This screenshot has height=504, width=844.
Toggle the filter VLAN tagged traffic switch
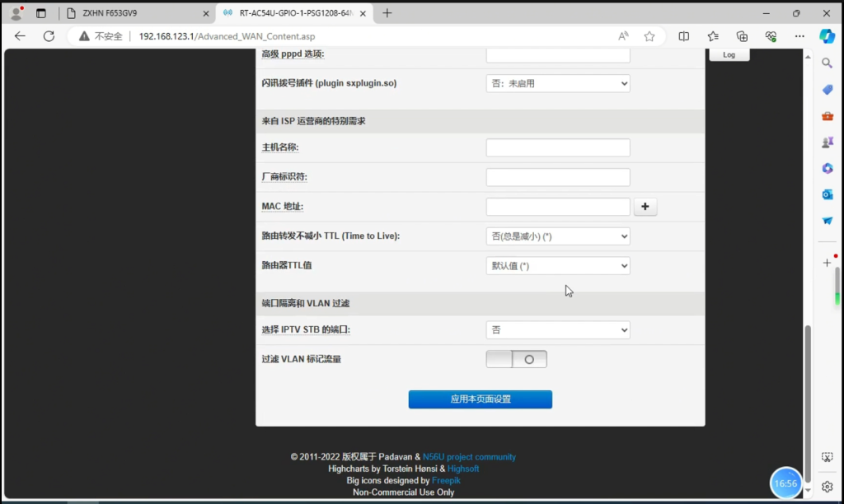(x=517, y=359)
